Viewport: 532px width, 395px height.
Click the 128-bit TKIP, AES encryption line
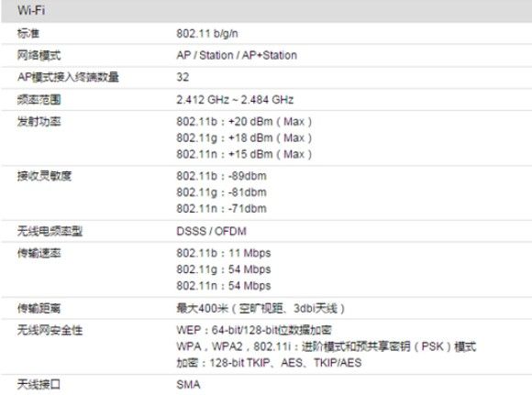(269, 363)
